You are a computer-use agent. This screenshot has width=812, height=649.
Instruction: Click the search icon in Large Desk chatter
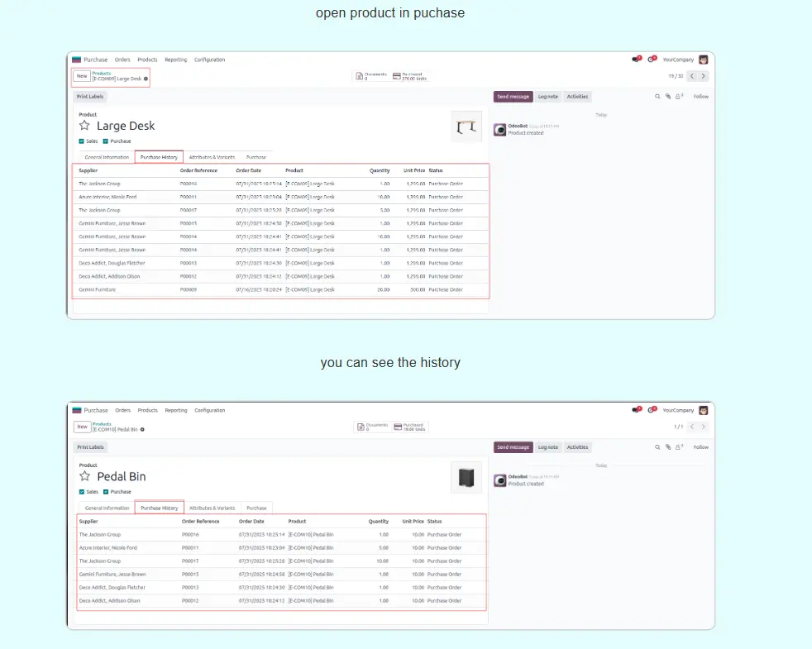[658, 97]
